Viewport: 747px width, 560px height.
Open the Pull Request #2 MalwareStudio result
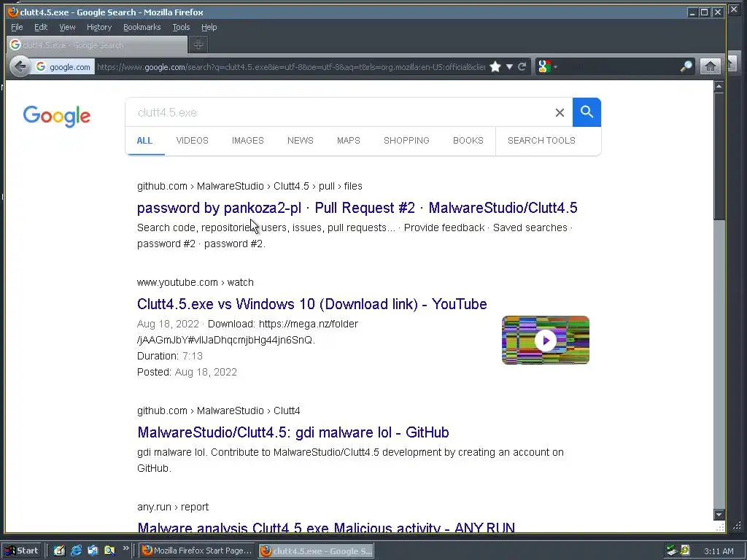357,208
